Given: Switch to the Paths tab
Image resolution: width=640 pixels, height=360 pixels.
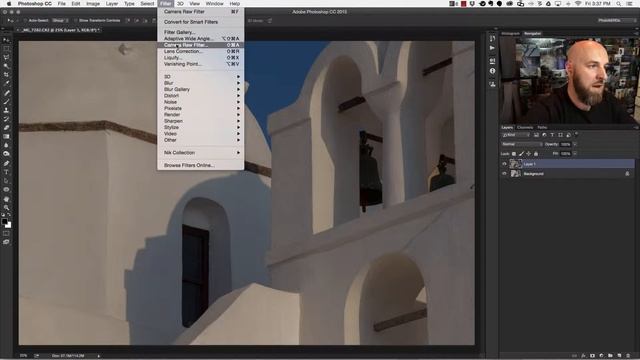Looking at the screenshot, I should (x=542, y=127).
